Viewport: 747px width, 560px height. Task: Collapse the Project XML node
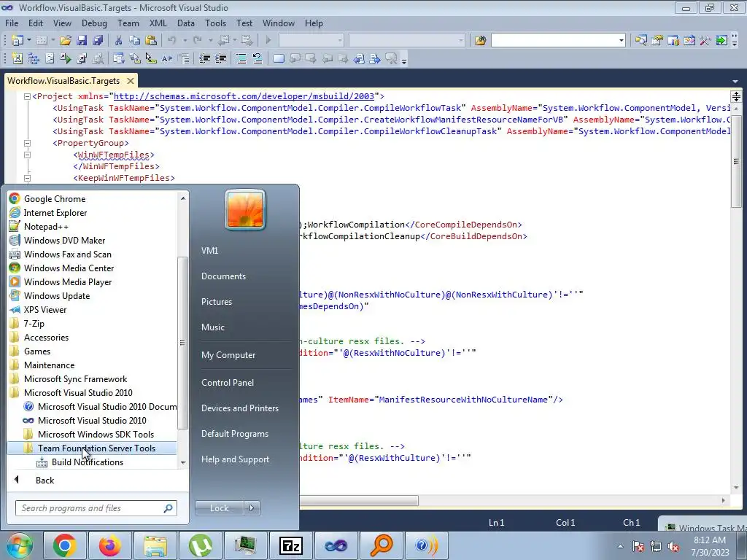[x=27, y=97]
